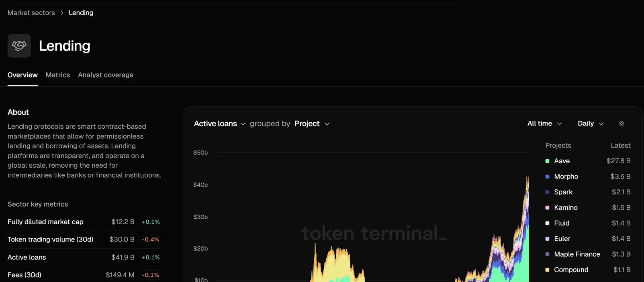Screen dimensions: 644x282
Task: Click the Fluid white legend marker
Action: tap(547, 223)
